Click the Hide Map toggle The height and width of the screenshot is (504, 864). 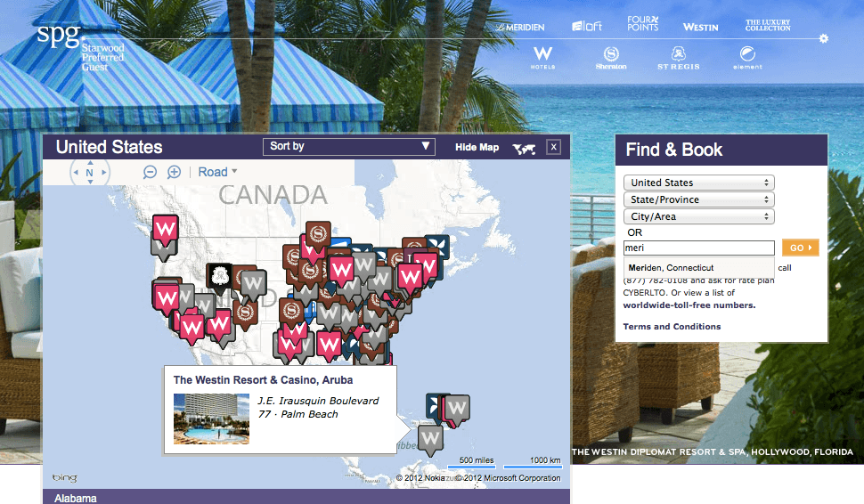[477, 147]
